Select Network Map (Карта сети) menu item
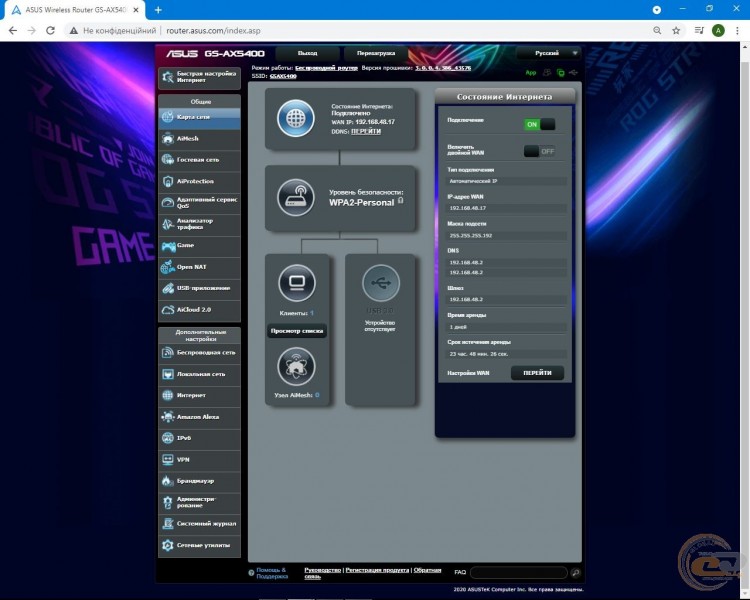The image size is (750, 600). (x=199, y=117)
